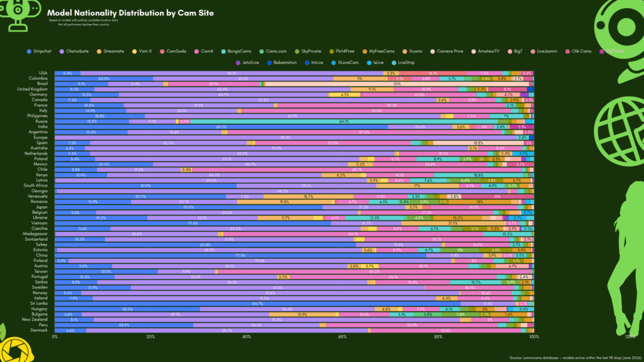Screen dimensions: 644x362
Task: Click Sri Lanka's 84.7% bar segment
Action: pos(258,304)
